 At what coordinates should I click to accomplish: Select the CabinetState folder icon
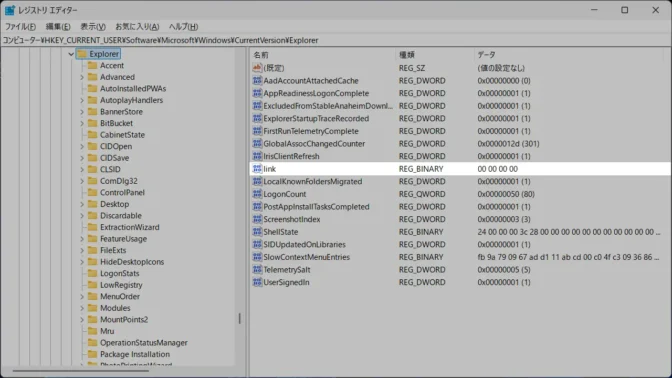click(x=92, y=135)
